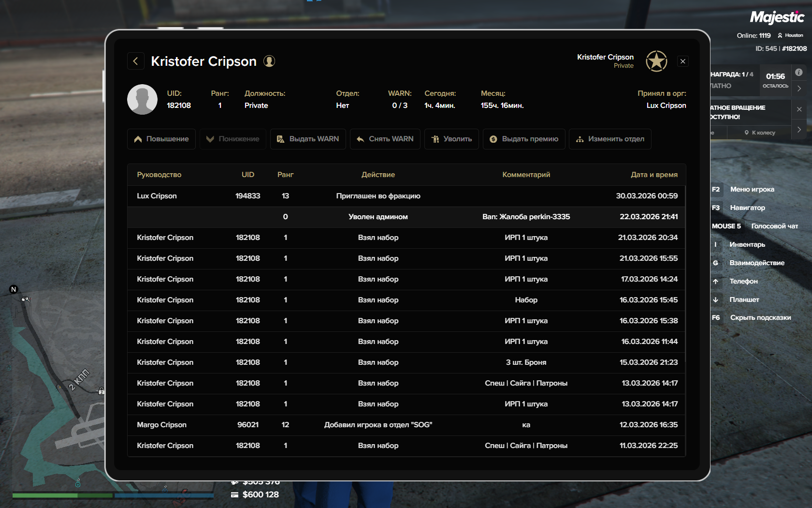
Task: Sort the log by Дата и время column
Action: coord(654,175)
